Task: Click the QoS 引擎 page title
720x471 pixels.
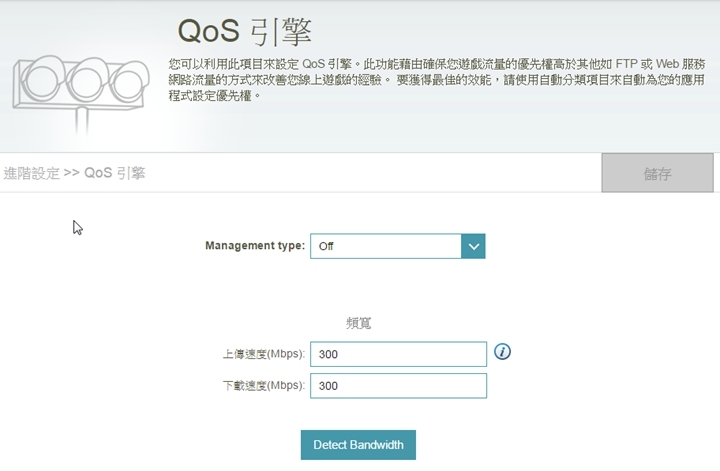Action: [245, 32]
